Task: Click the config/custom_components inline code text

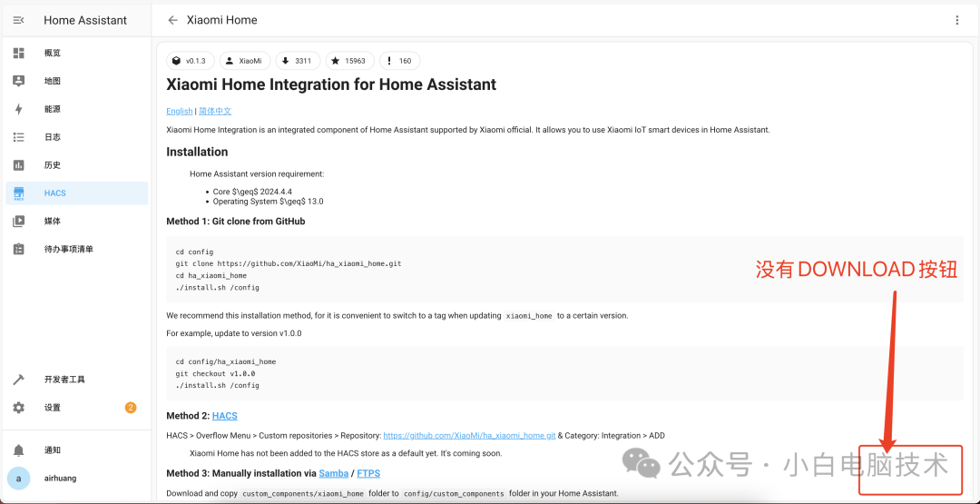Action: click(454, 494)
